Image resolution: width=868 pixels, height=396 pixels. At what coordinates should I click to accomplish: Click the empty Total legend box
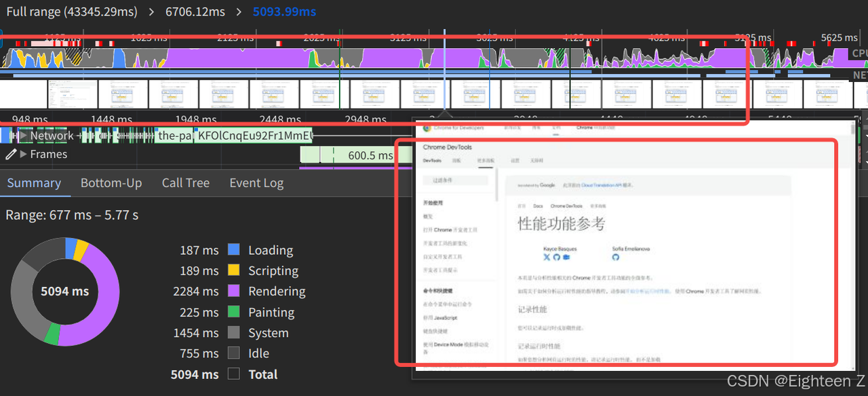[234, 374]
